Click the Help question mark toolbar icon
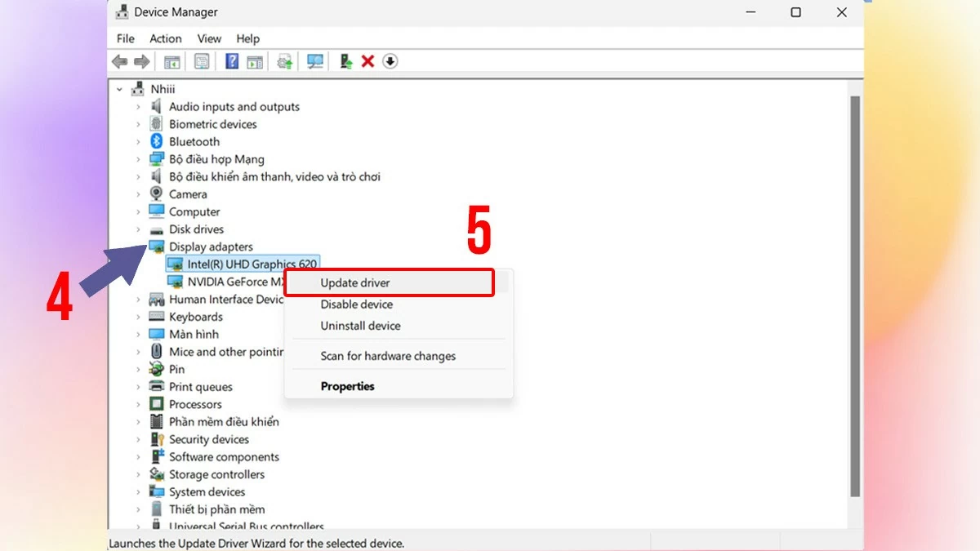The image size is (980, 551). 231,60
